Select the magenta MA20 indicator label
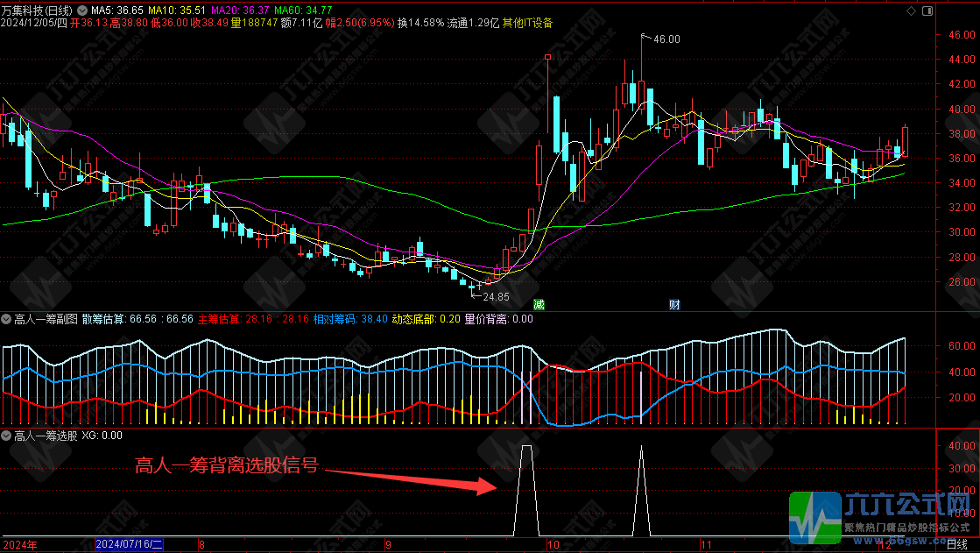Screen dimensions: 980x553 [241, 10]
